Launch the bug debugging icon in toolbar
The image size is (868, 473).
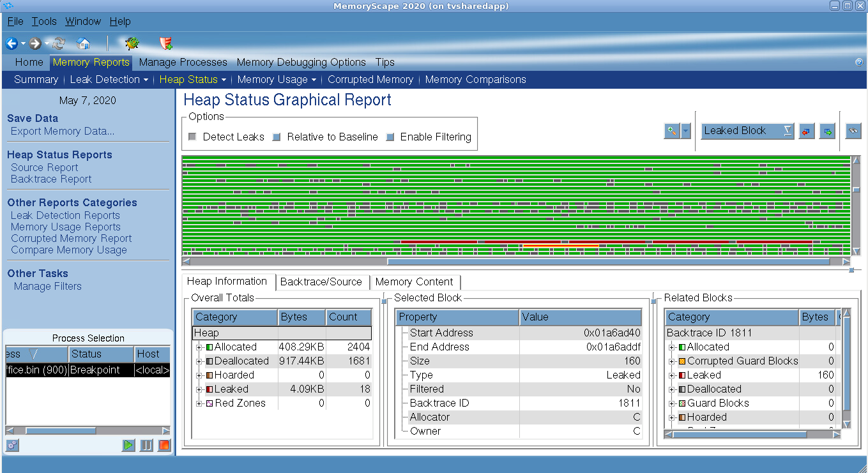[132, 43]
